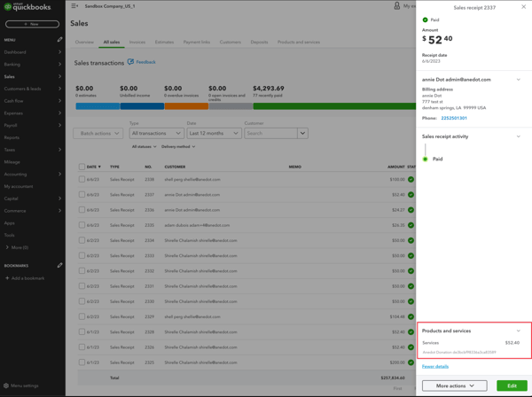The image size is (532, 397).
Task: Click the green paid status icon for receipt 2331
Action: (411, 286)
